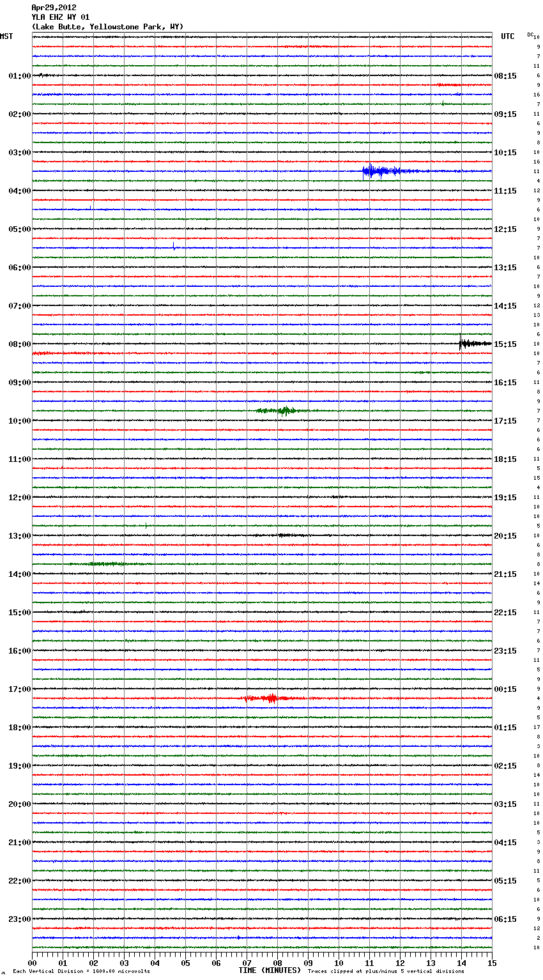
Task: Click the 22:15 UTC time label
Action: [505, 612]
